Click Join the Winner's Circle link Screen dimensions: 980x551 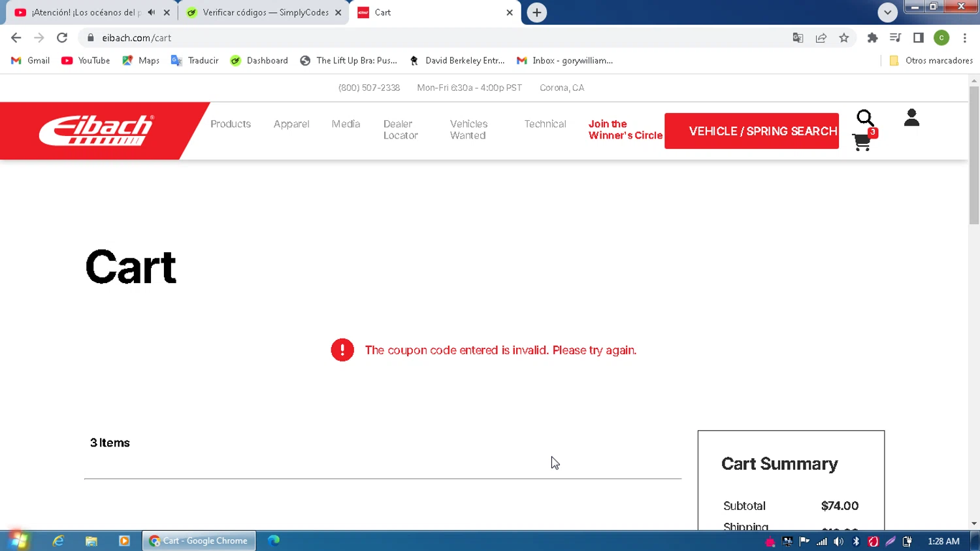625,129
